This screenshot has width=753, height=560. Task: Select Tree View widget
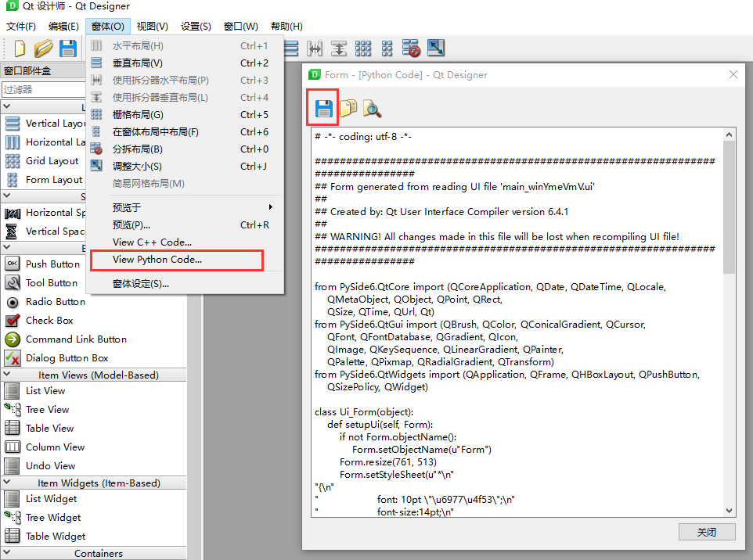(x=38, y=409)
